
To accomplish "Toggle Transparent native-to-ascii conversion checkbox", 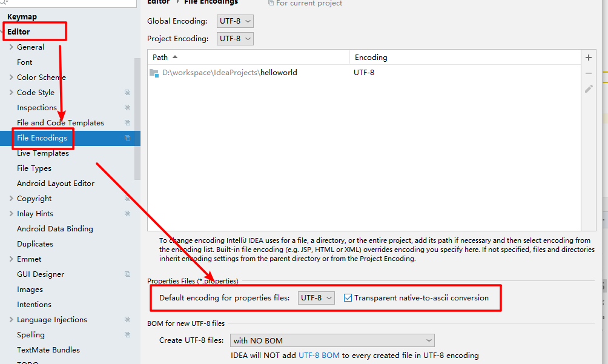I will coord(348,298).
